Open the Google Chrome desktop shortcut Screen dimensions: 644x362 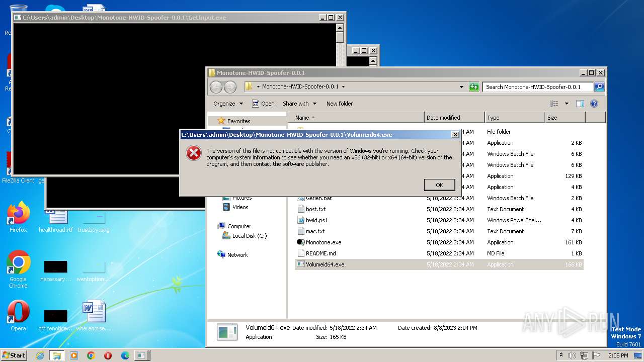[18, 269]
